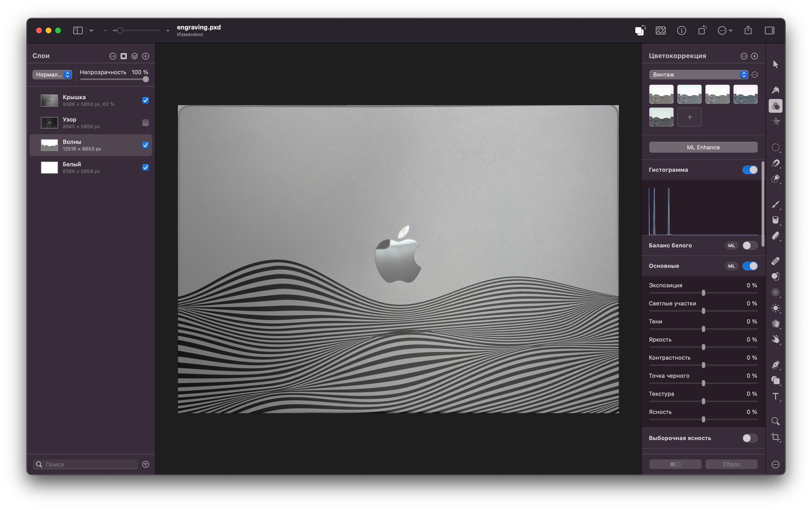Open the image info toolbar icon
812x510 pixels.
pos(681,30)
